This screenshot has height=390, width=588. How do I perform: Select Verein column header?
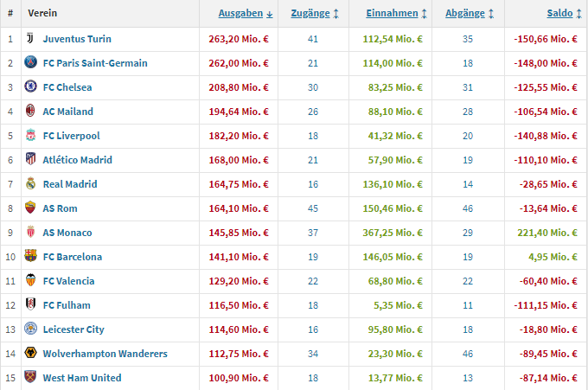42,13
